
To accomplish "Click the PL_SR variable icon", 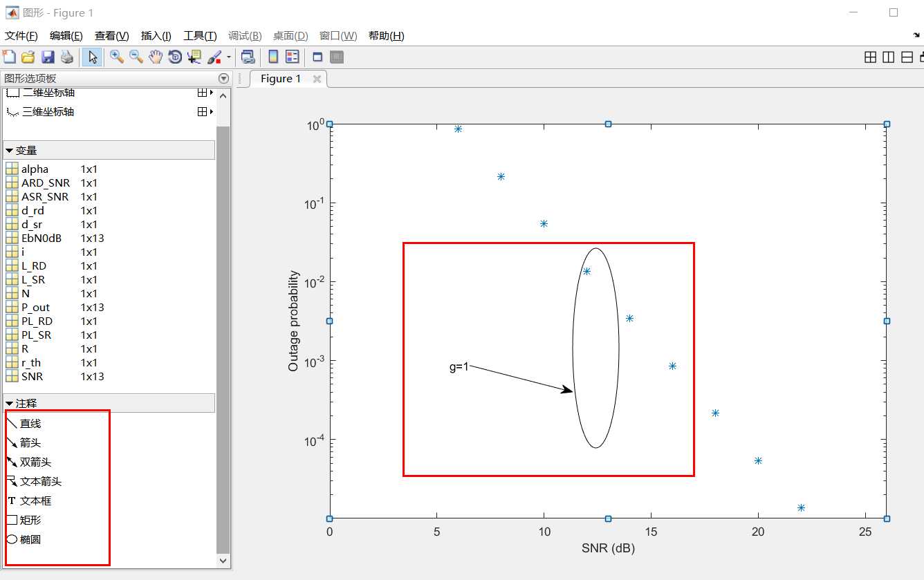I will pyautogui.click(x=12, y=335).
